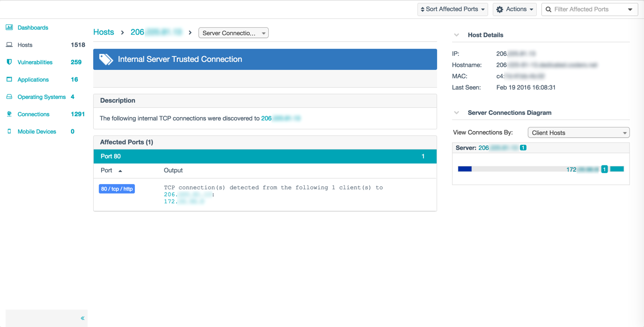Viewport: 644px width, 327px height.
Task: Click the Hosts laptop icon
Action: 9,45
